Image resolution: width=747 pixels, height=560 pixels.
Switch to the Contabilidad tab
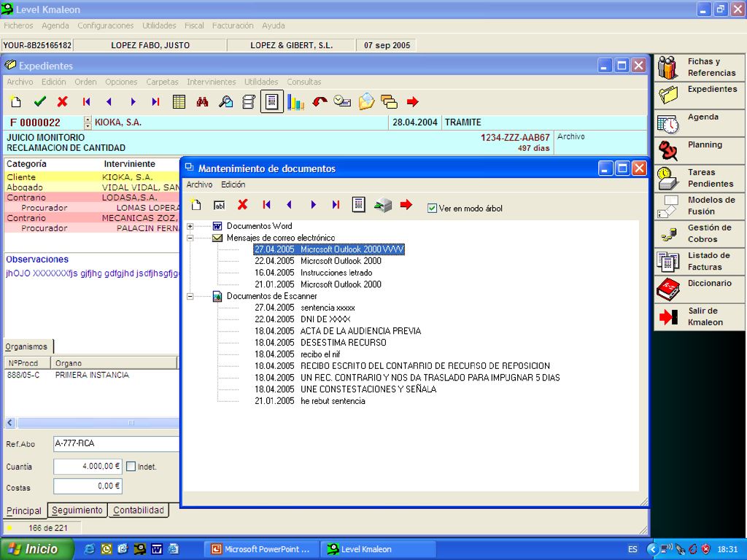(x=139, y=510)
